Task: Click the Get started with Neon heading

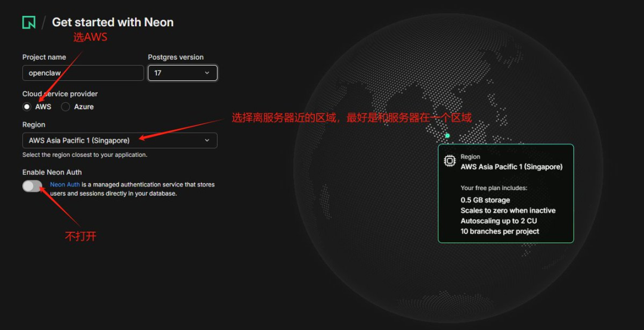Action: point(113,22)
